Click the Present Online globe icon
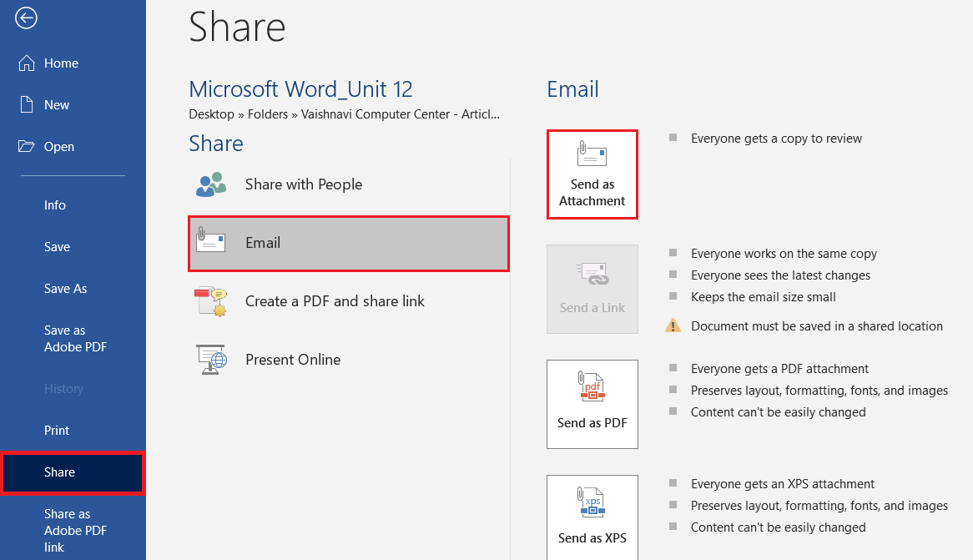973x560 pixels. 212,360
